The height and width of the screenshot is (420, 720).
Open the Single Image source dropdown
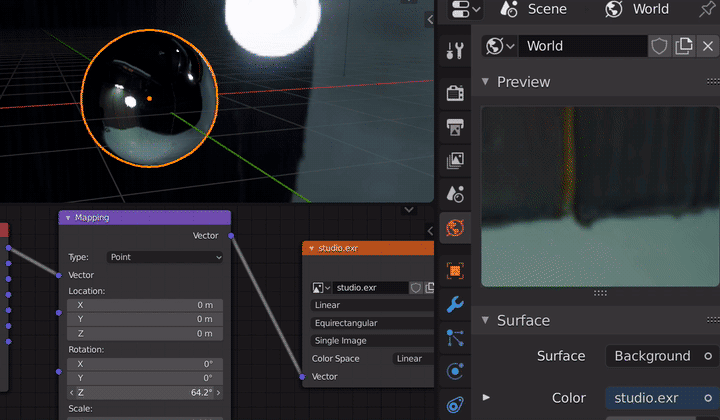pyautogui.click(x=372, y=341)
